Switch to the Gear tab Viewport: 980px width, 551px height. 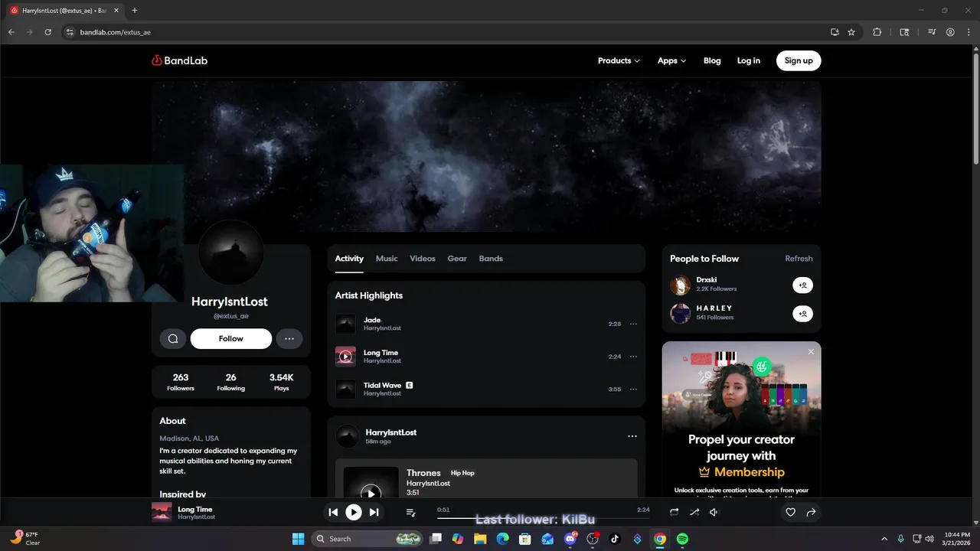tap(457, 259)
